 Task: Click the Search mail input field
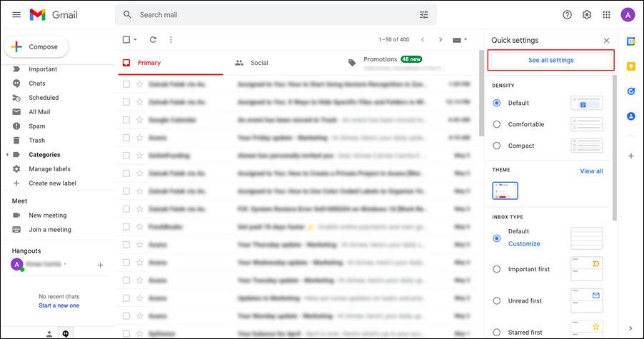click(275, 15)
